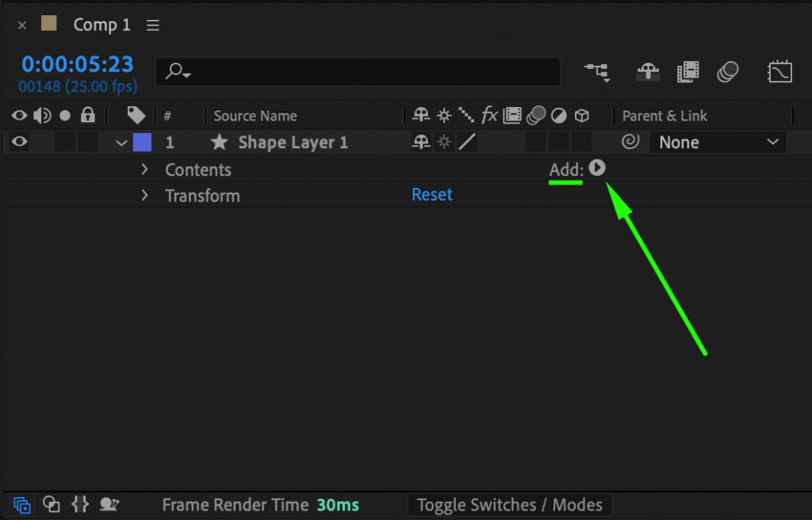Hide Shape Layer 1 with its eye toggle
The width and height of the screenshot is (812, 520).
pos(19,142)
